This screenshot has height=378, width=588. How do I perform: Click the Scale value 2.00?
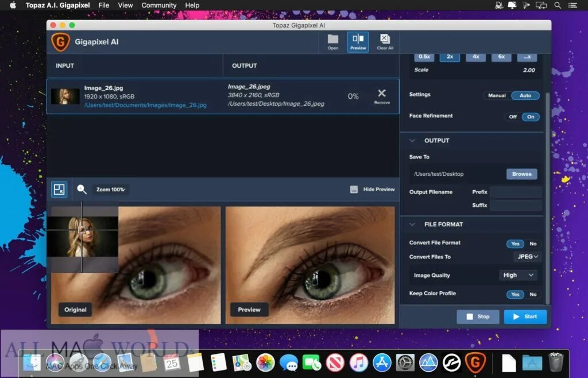coord(529,70)
